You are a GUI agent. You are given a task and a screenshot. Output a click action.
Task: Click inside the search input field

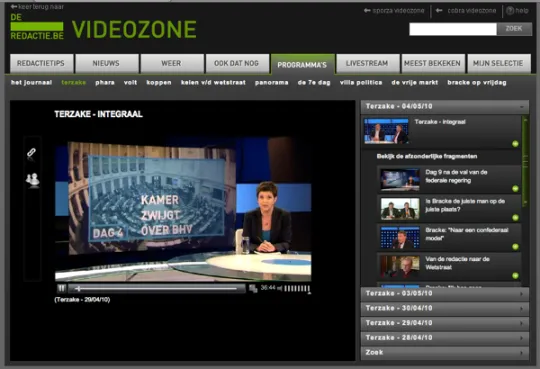453,29
